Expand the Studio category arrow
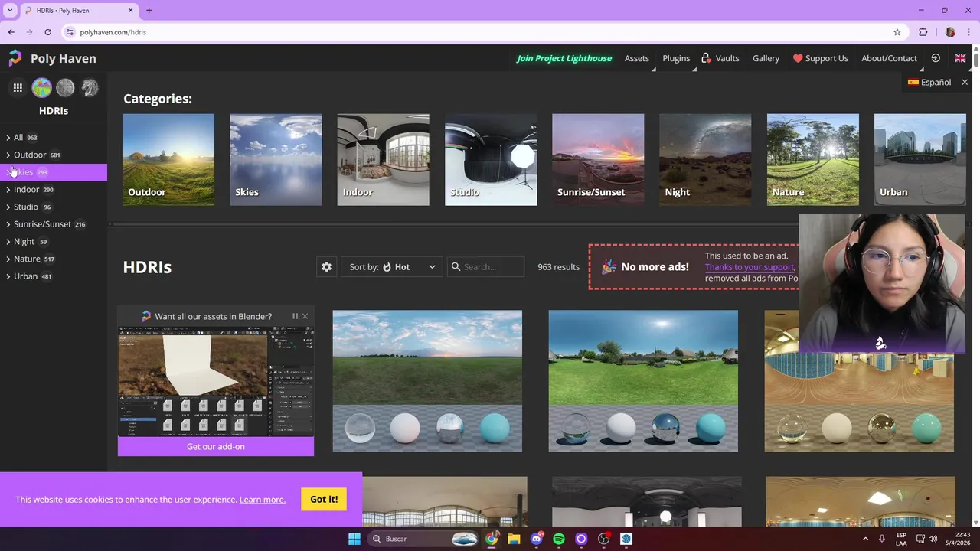 (8, 207)
